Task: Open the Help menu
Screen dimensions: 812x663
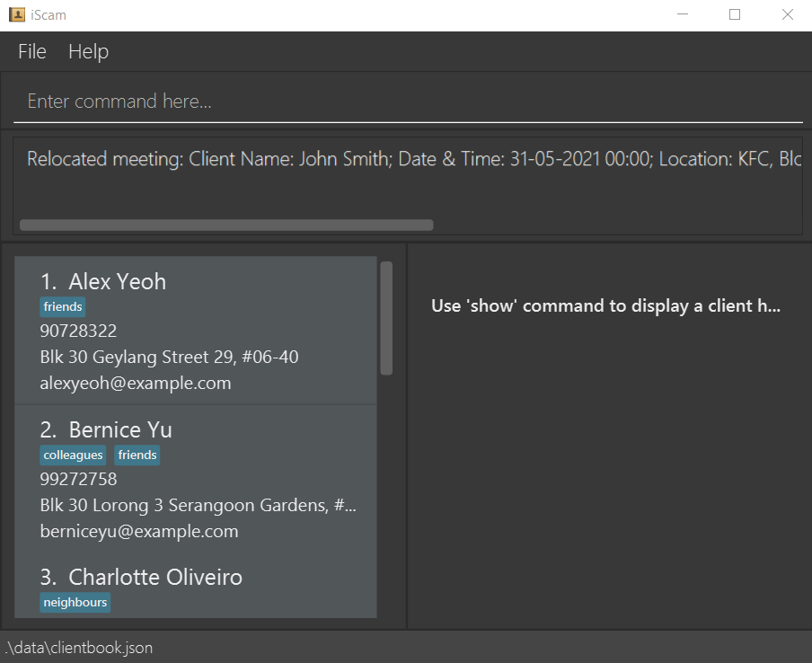Action: (89, 52)
